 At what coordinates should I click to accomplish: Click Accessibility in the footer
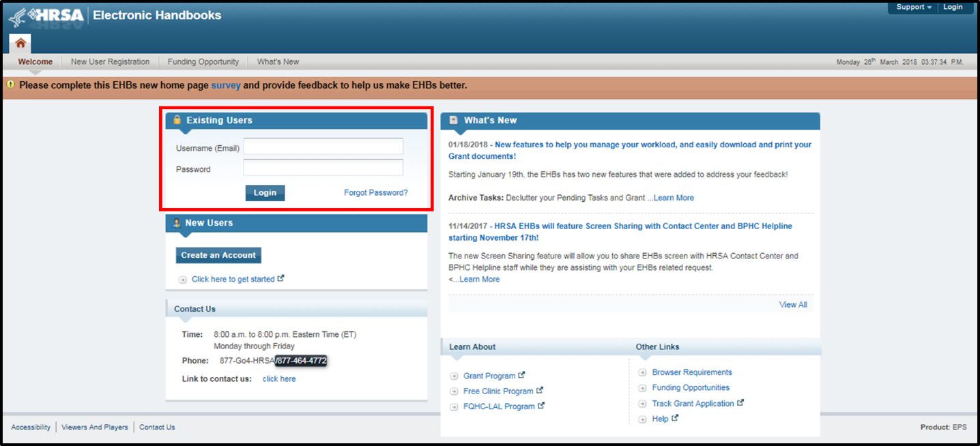(x=31, y=428)
